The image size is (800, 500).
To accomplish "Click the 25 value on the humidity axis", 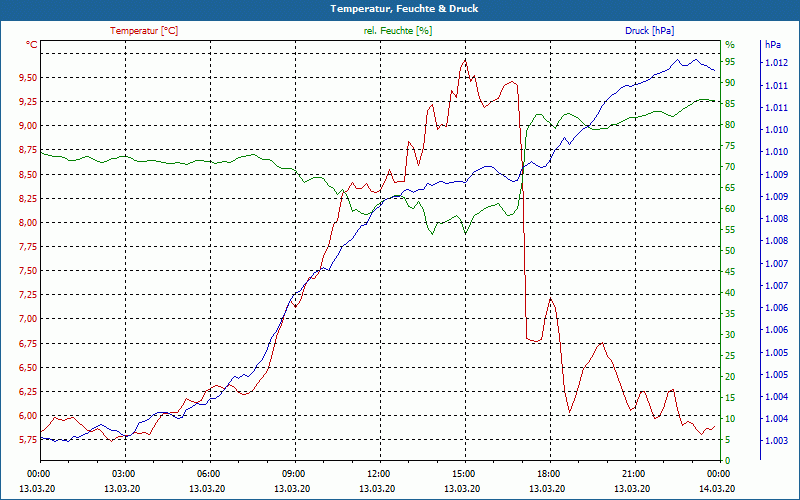I will click(730, 356).
